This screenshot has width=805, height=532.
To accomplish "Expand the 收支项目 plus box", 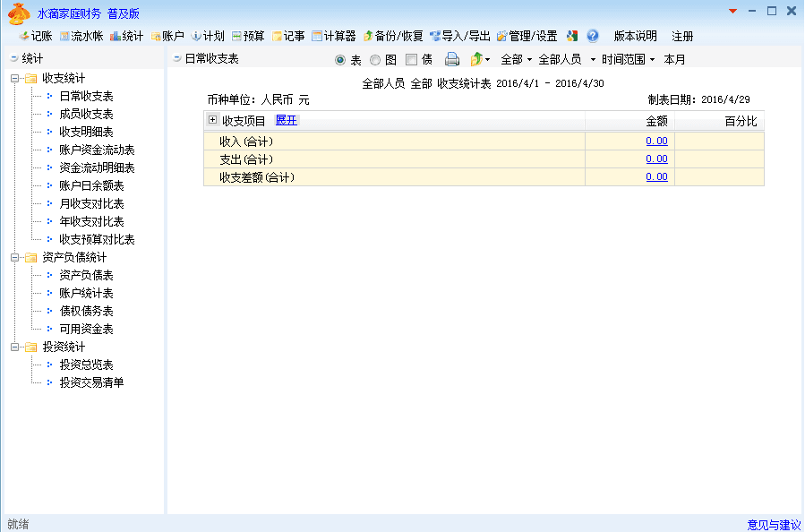I will click(212, 120).
